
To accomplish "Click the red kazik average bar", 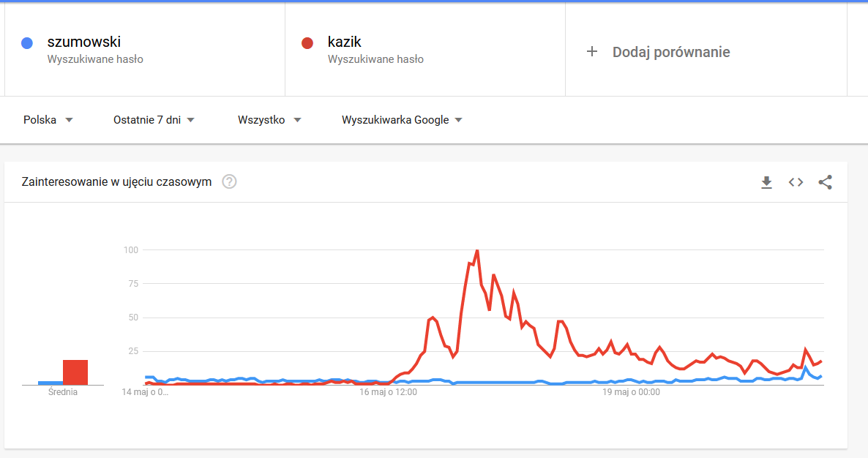I will [x=75, y=372].
